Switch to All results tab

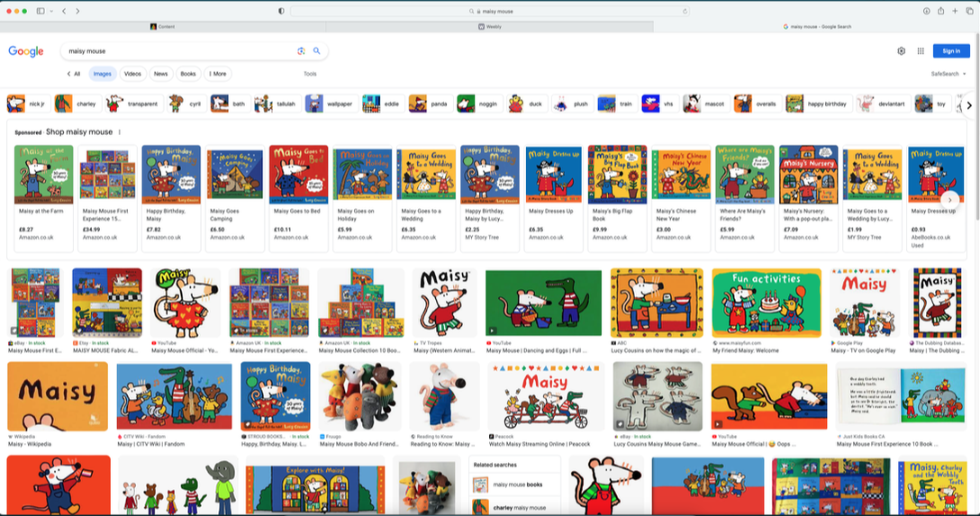[x=74, y=74]
